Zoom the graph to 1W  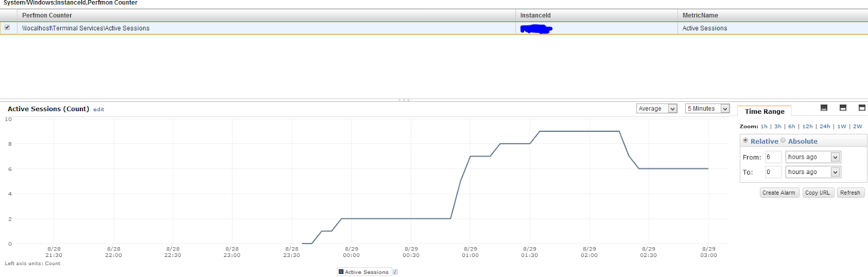point(841,126)
